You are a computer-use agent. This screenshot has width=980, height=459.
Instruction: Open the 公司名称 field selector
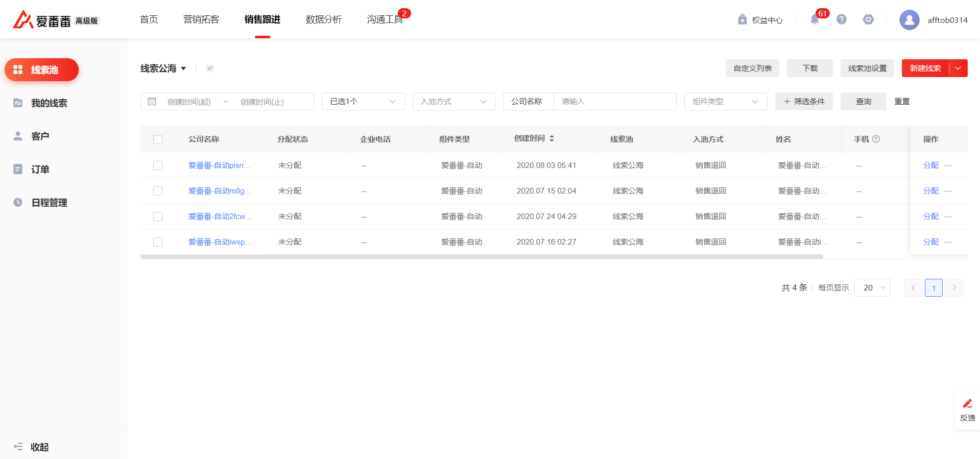point(528,101)
